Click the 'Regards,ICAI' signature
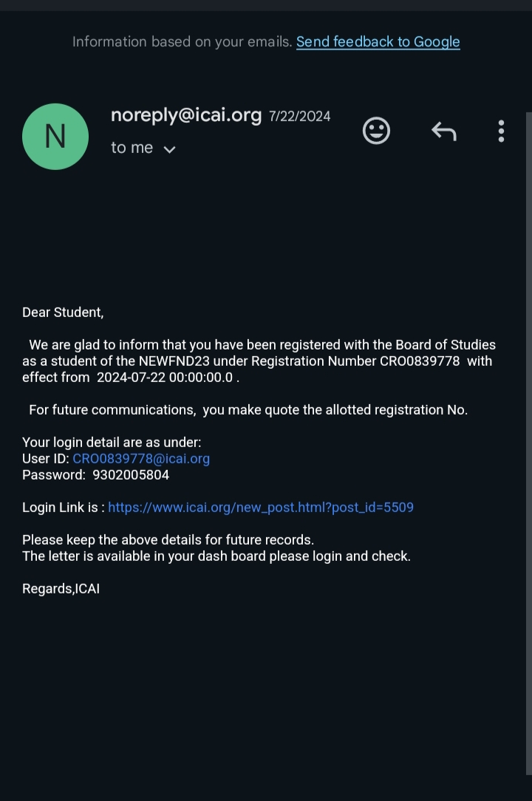 tap(61, 589)
